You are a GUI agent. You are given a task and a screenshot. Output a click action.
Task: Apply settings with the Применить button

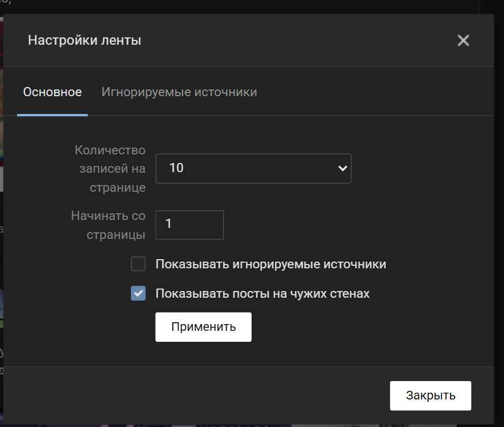click(203, 327)
